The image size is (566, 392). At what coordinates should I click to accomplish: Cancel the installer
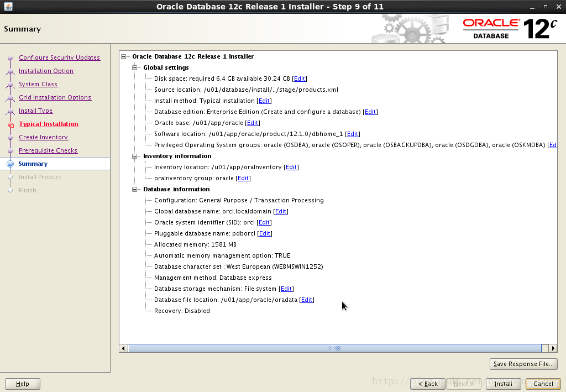coord(543,384)
